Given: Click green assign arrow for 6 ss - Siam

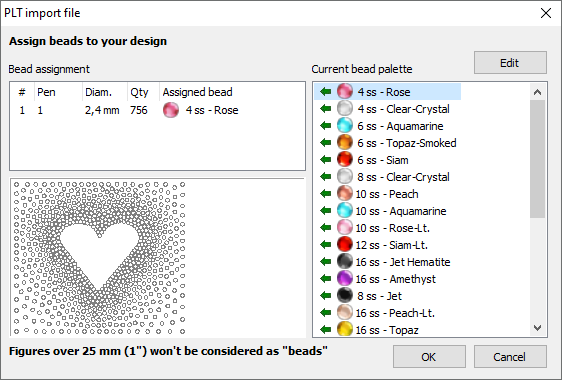Looking at the screenshot, I should pyautogui.click(x=325, y=160).
